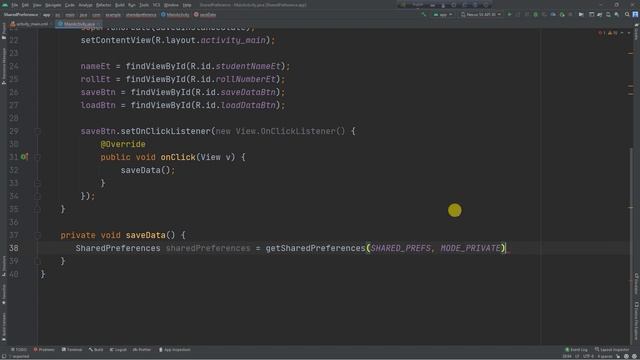
Task: Click the MainActivity breadcrumb in navigation bar
Action: (176, 15)
